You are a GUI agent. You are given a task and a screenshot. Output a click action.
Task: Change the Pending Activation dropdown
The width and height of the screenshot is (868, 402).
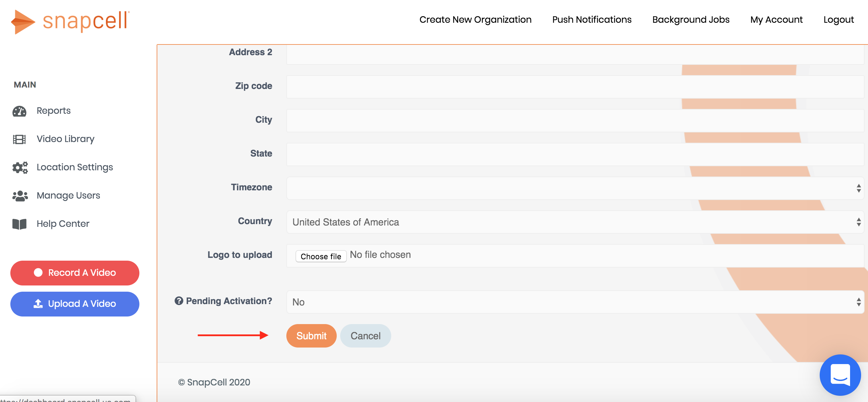[575, 302]
